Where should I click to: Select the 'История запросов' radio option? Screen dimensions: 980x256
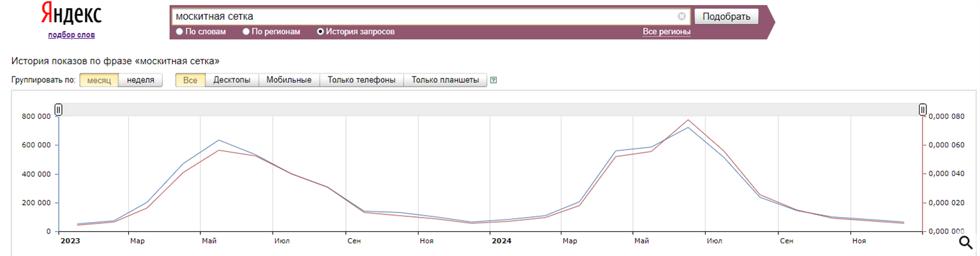[321, 32]
